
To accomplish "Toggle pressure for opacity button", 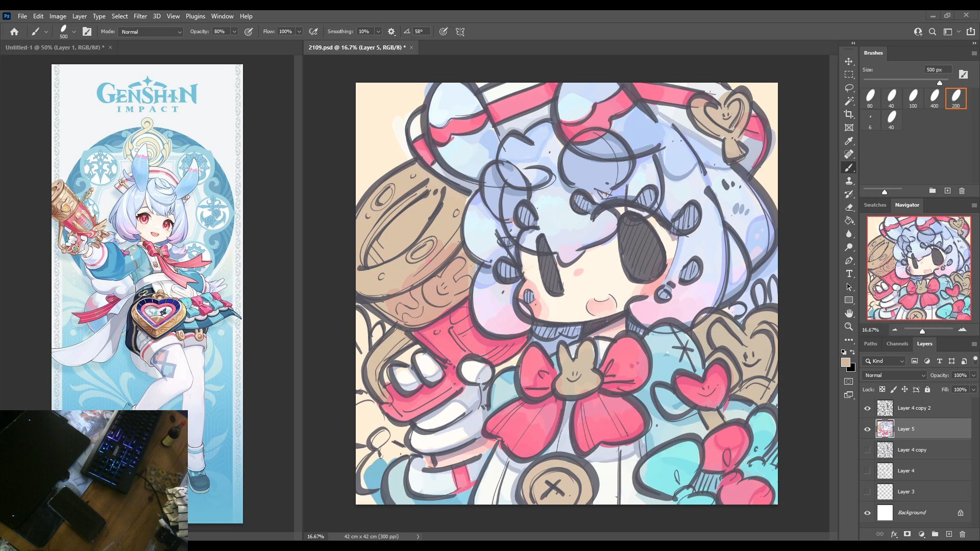I will (249, 32).
